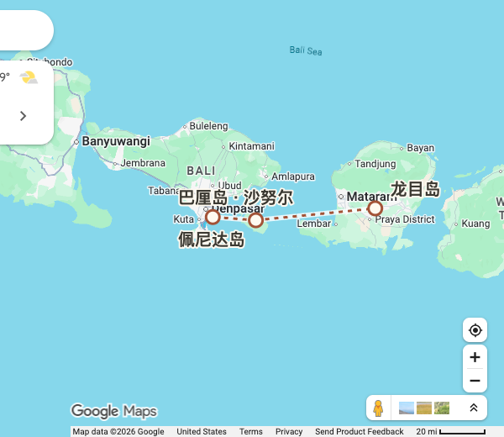Expand the map layers chevron
The width and height of the screenshot is (504, 437).
[474, 408]
